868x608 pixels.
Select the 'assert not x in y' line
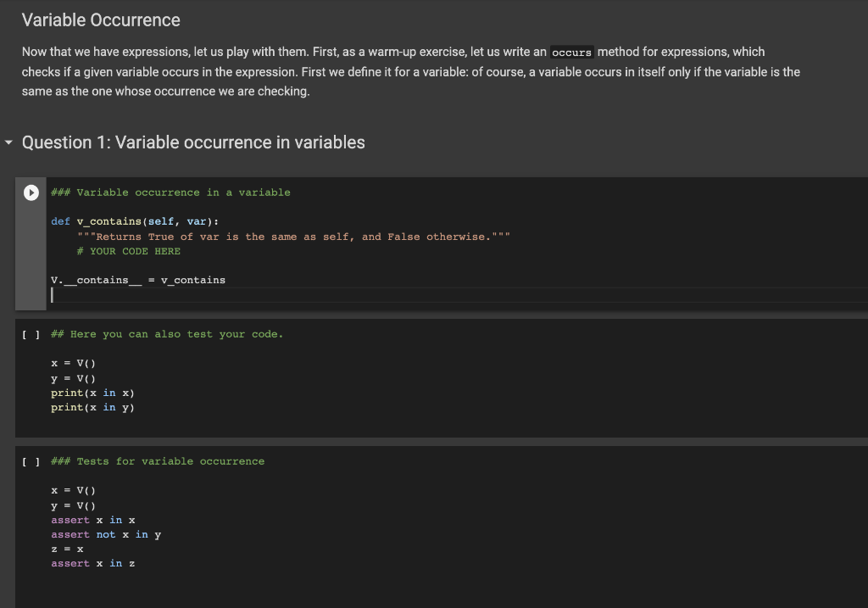point(103,534)
